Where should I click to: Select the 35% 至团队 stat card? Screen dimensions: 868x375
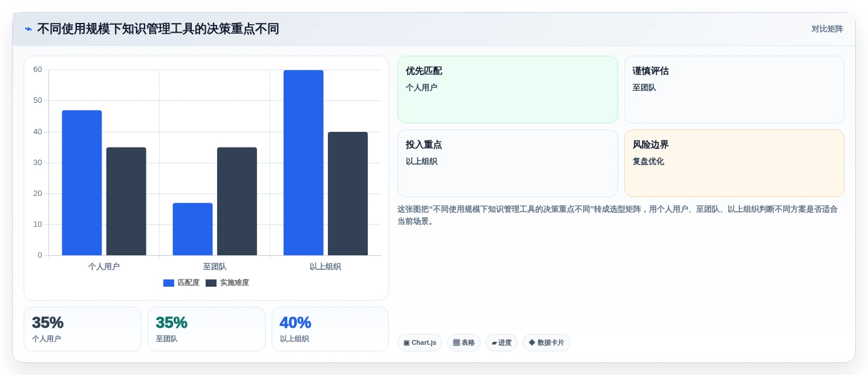pyautogui.click(x=206, y=329)
